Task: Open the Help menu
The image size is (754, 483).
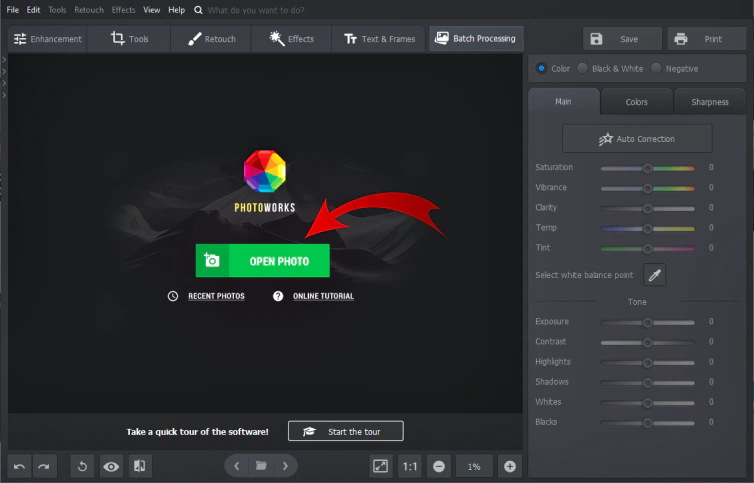Action: pyautogui.click(x=176, y=10)
